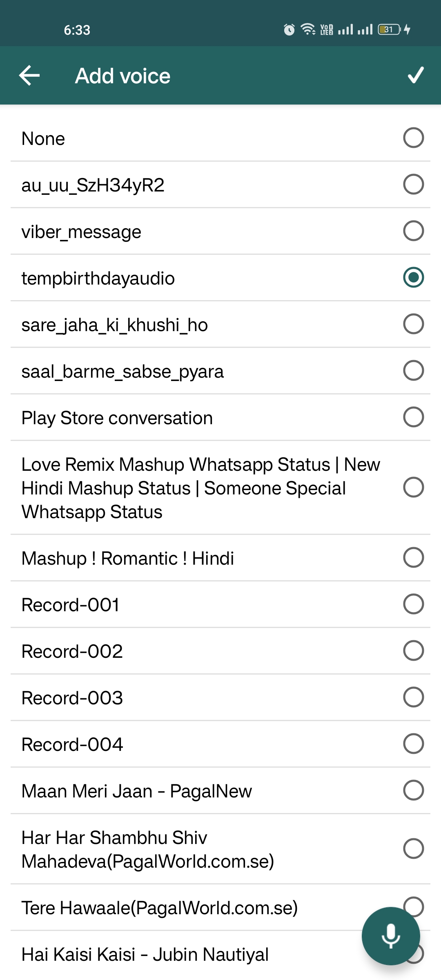Select the None radio button

click(413, 138)
